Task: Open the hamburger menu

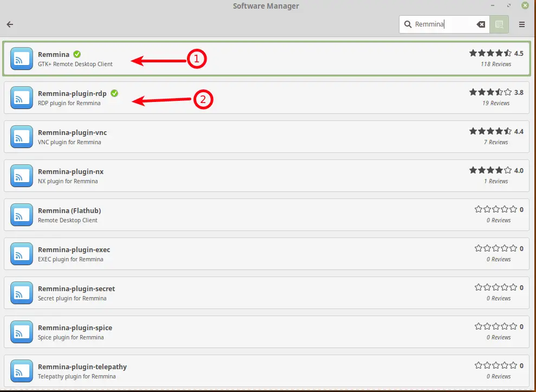Action: tap(522, 24)
